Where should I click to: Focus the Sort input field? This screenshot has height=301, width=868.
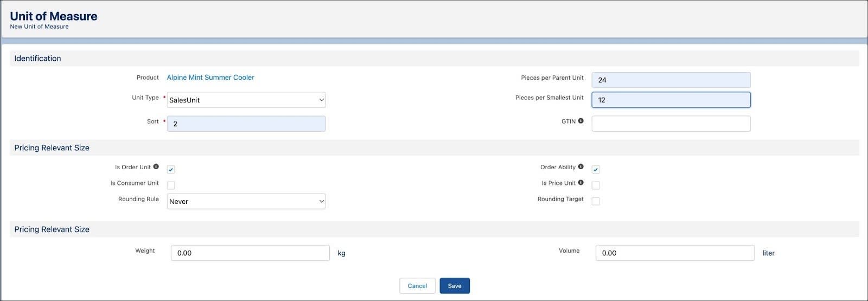[x=246, y=124]
